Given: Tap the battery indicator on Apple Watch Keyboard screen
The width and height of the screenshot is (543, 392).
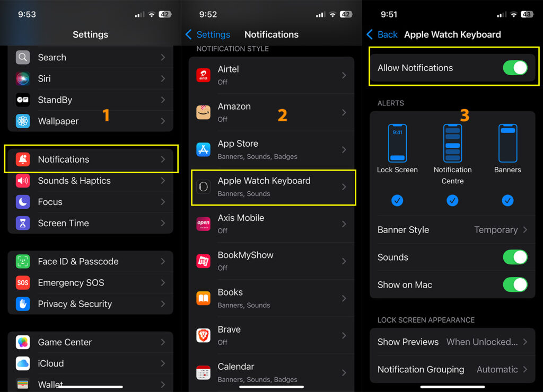Looking at the screenshot, I should (x=527, y=14).
